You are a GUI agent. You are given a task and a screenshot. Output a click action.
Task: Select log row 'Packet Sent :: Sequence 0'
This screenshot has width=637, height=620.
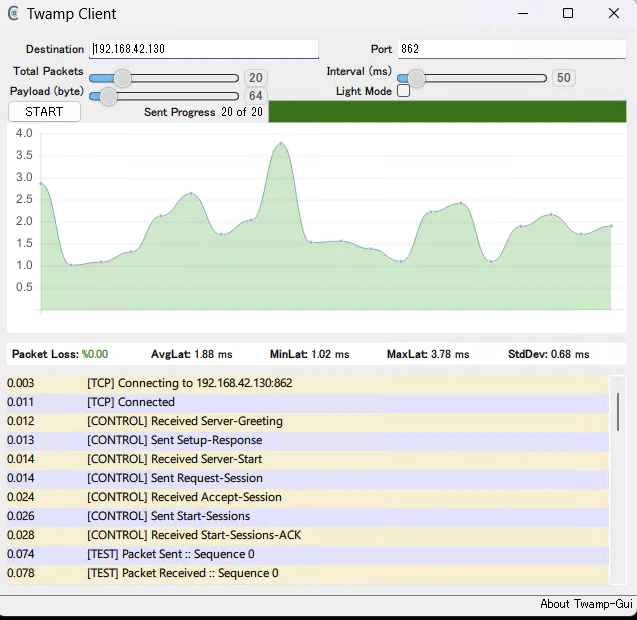click(308, 554)
